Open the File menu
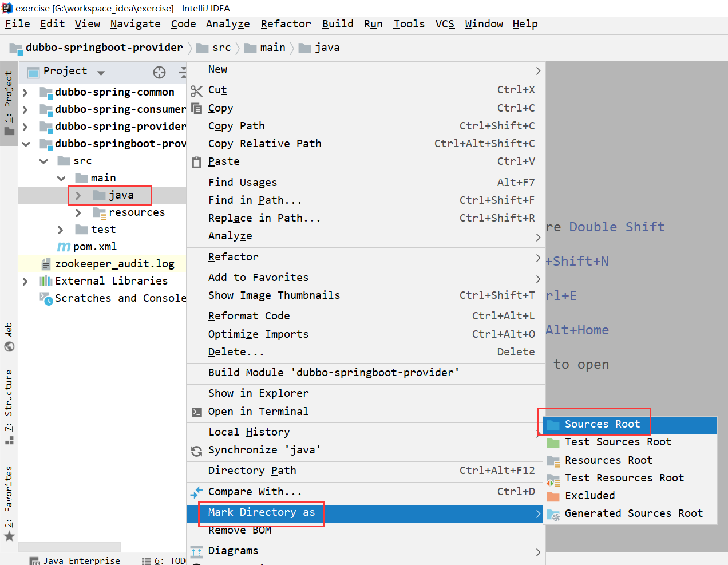 [x=18, y=24]
